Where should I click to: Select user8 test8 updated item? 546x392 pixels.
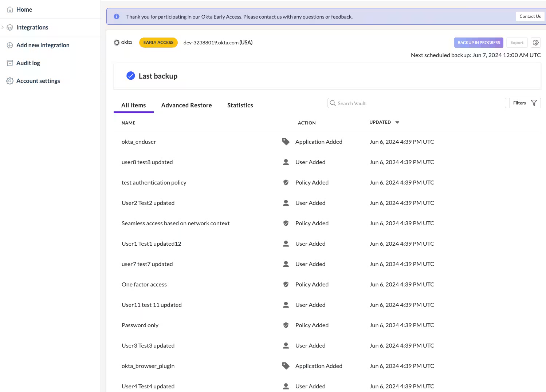pyautogui.click(x=147, y=162)
